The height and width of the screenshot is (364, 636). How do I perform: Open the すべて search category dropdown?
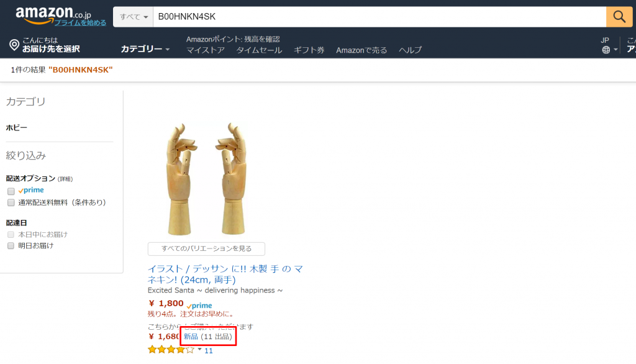133,17
